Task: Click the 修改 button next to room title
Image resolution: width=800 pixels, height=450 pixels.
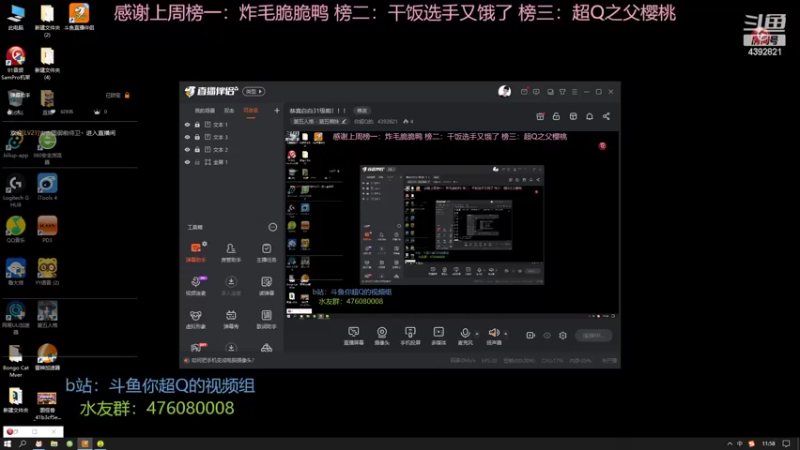Action: [362, 110]
